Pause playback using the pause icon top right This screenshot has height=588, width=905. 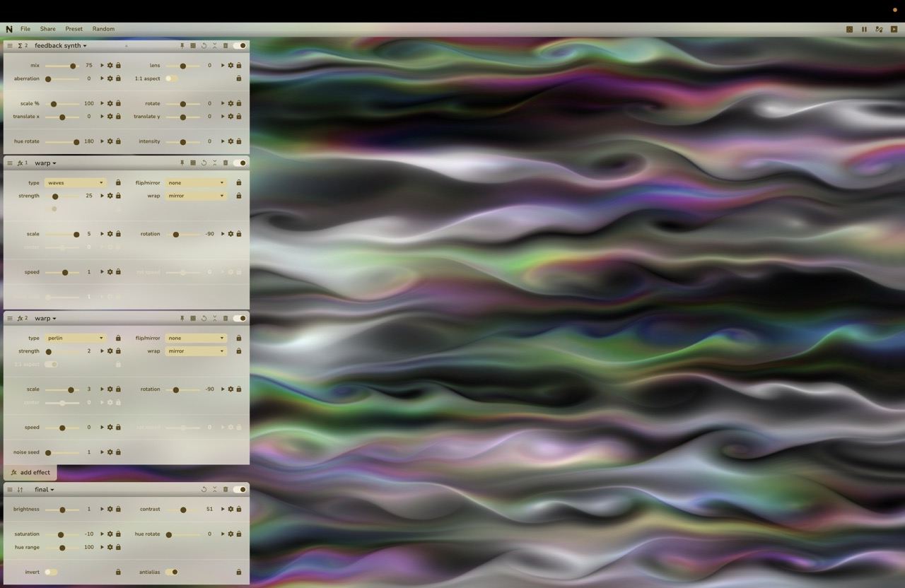864,29
